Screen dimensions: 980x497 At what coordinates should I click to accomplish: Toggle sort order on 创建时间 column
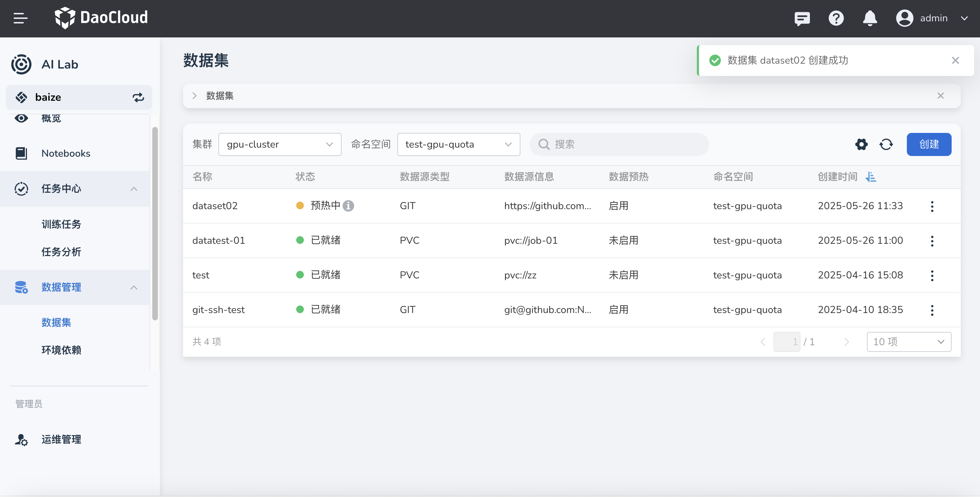click(871, 177)
